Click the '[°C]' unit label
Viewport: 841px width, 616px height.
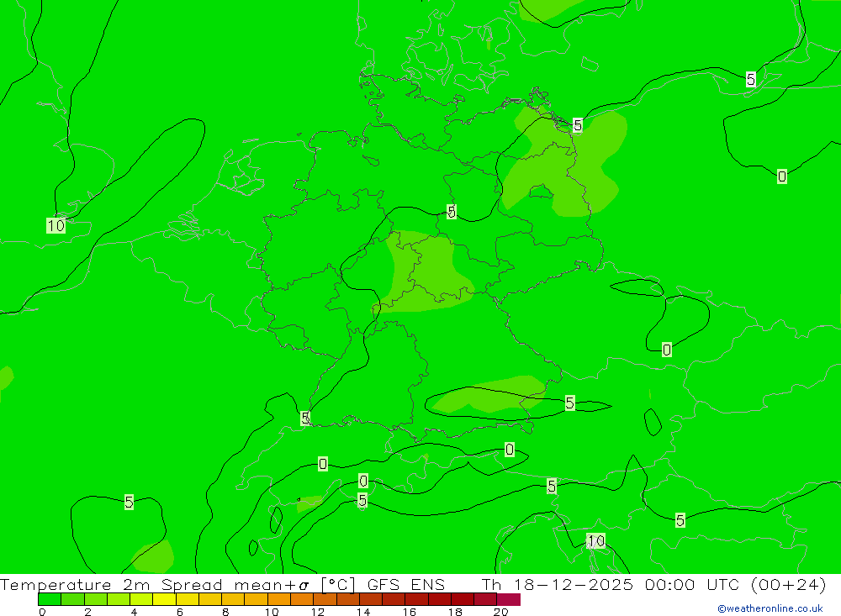[x=338, y=584]
